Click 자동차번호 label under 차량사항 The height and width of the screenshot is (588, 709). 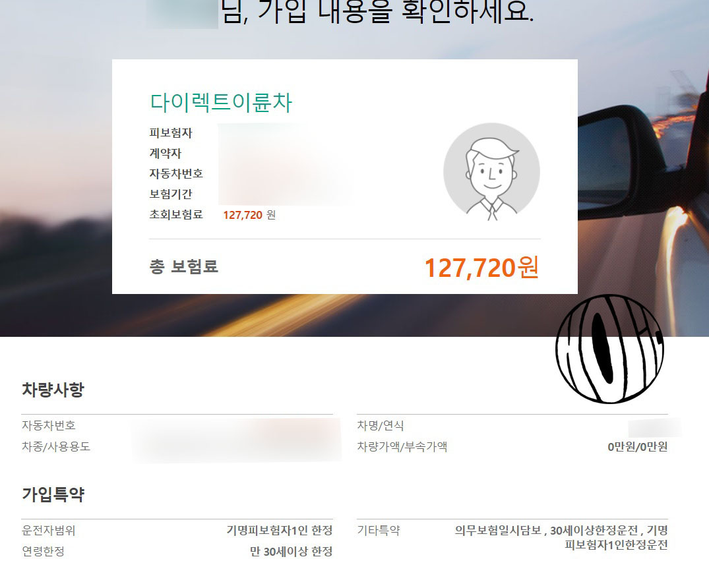click(49, 425)
